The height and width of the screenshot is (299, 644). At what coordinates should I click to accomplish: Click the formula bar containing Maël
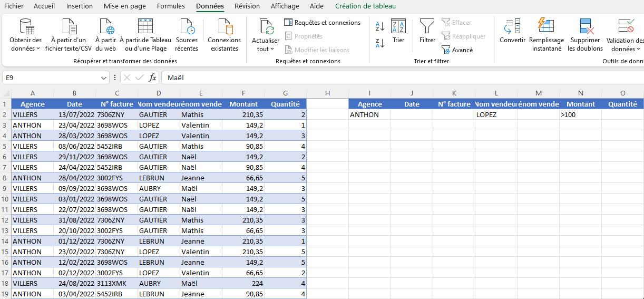coord(403,78)
